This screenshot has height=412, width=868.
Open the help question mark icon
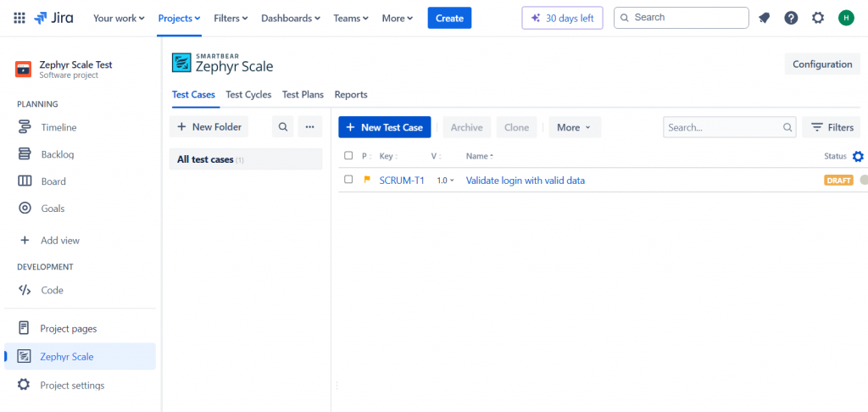pos(791,18)
